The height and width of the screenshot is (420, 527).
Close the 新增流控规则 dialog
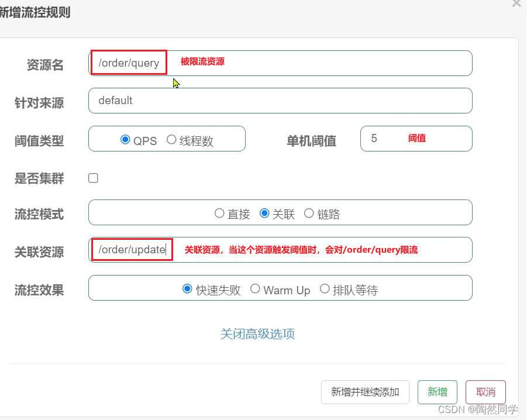click(x=516, y=4)
